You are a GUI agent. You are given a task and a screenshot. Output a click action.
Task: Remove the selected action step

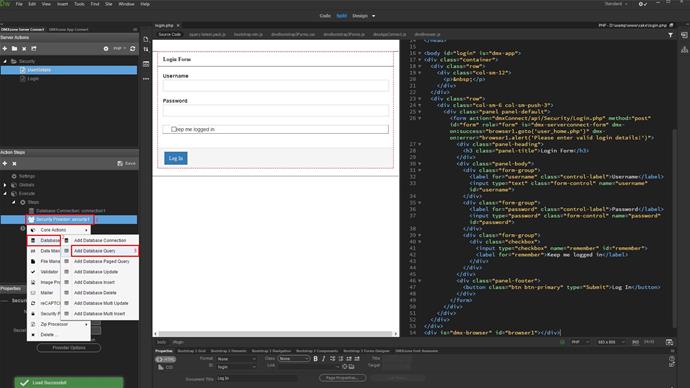coord(15,163)
